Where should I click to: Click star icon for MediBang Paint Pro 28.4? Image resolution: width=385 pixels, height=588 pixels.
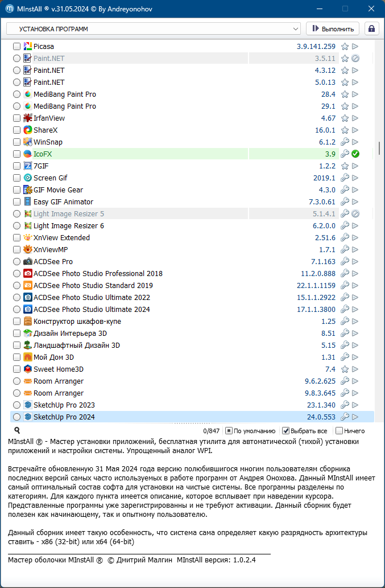pos(345,94)
